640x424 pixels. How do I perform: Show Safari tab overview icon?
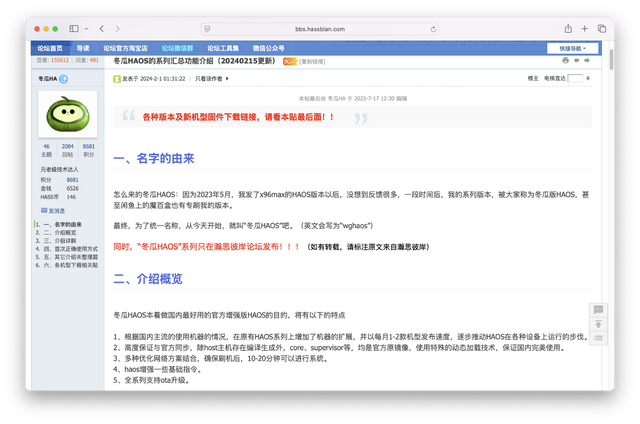602,29
